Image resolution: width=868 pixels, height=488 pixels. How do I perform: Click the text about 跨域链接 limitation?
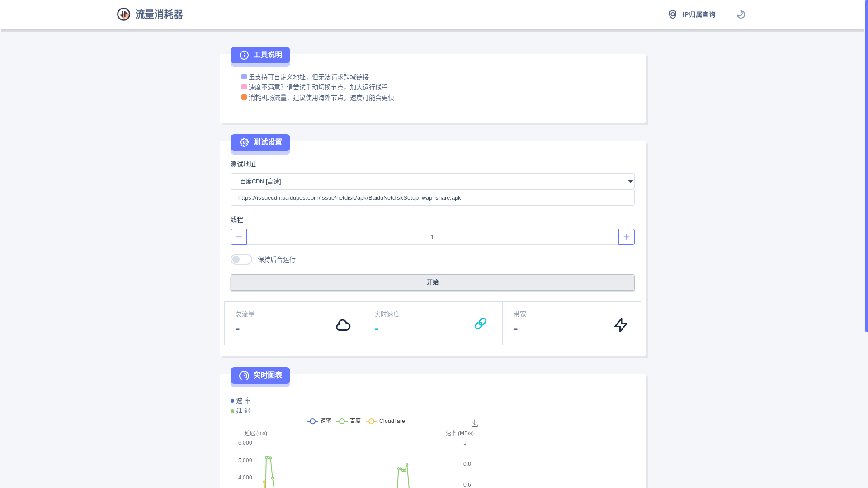309,77
